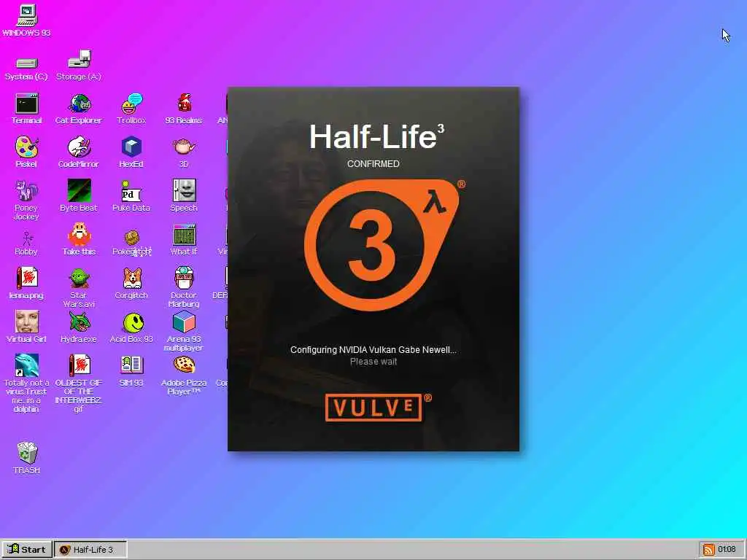Screen dimensions: 747x560
Task: Open the Speech face icon
Action: pos(184,195)
